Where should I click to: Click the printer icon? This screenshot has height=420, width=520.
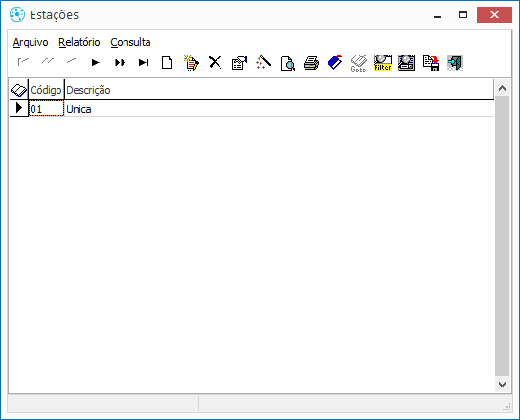tap(311, 63)
